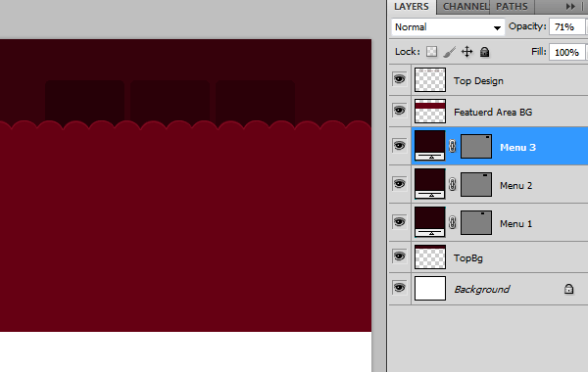The width and height of the screenshot is (588, 372).
Task: Click the Menu 1 mask link chain icon
Action: 452,222
